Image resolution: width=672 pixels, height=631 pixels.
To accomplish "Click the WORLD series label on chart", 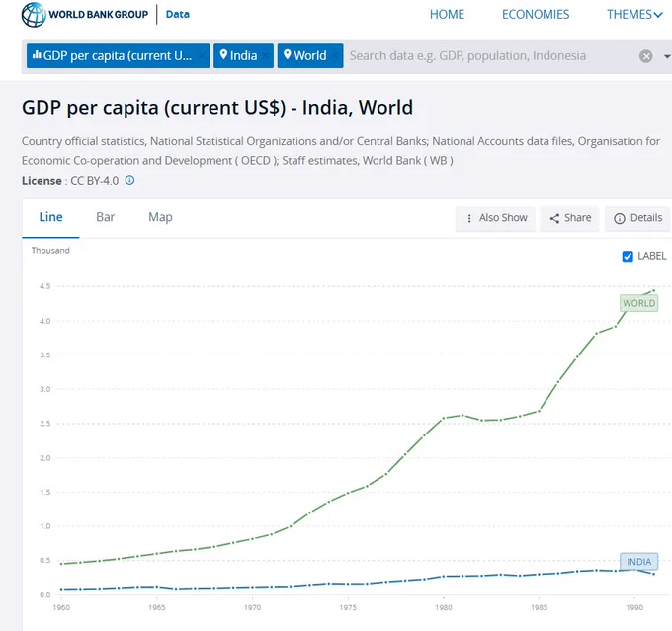I will 639,303.
